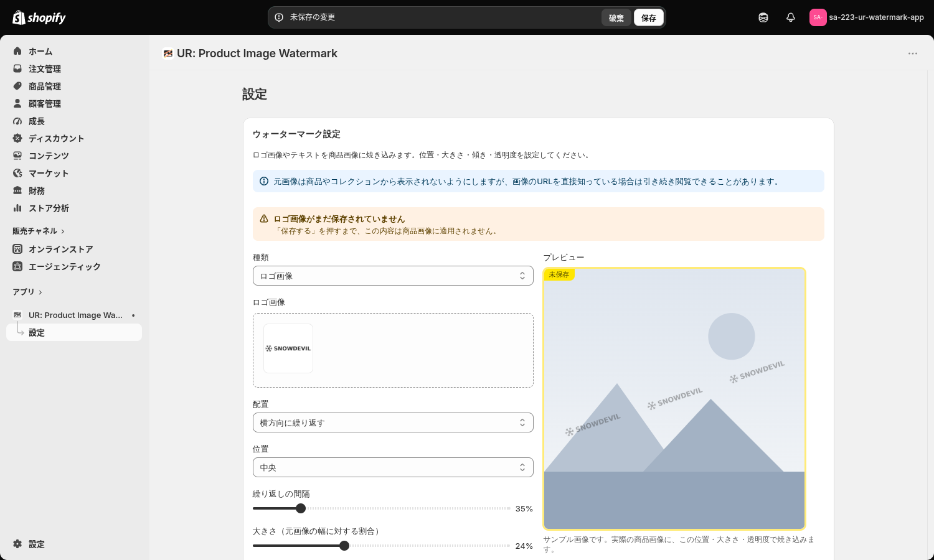This screenshot has height=560, width=934.
Task: Click the 設定 link at sidebar bottom
Action: click(37, 544)
